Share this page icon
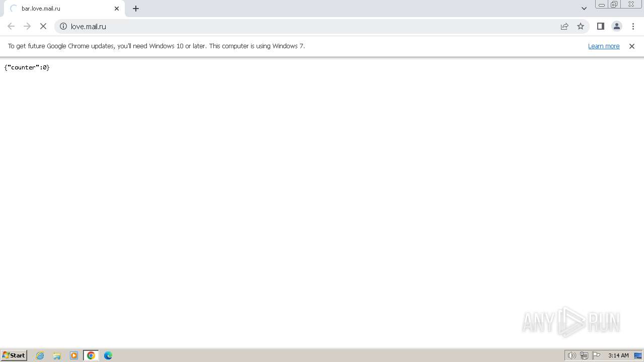The image size is (644, 362). (565, 26)
